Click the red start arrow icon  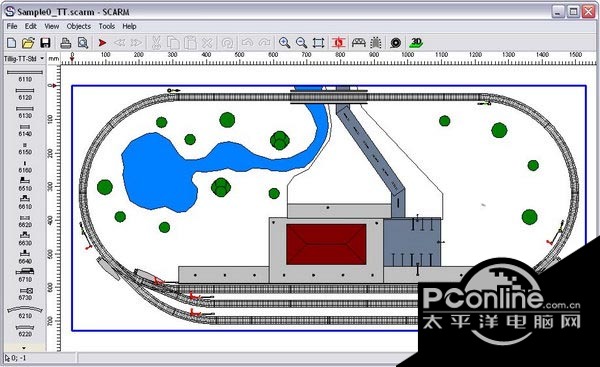pos(102,42)
